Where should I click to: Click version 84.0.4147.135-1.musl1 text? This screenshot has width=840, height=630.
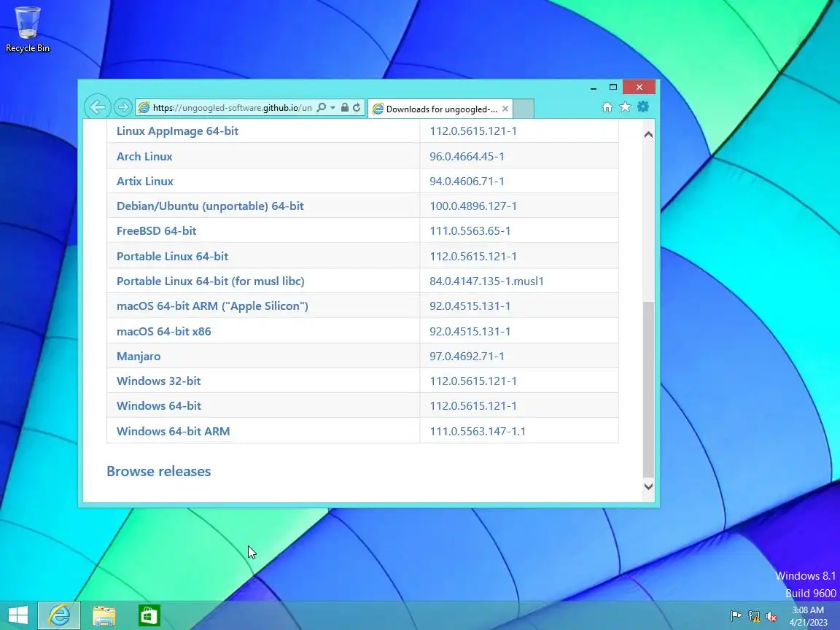pos(486,281)
